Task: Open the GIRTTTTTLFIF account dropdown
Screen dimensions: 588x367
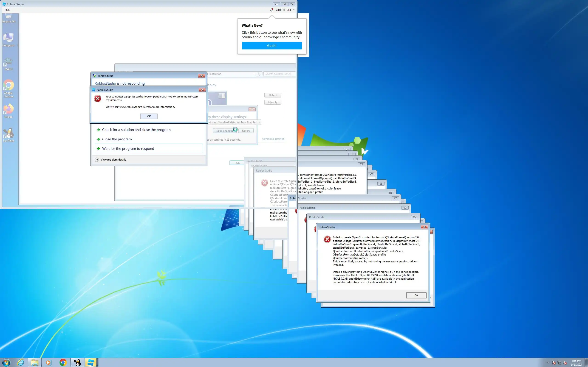Action: [285, 10]
